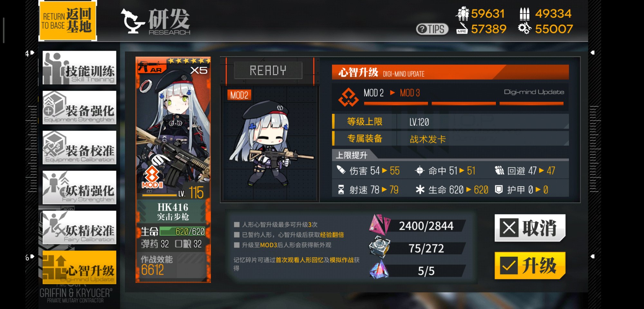This screenshot has width=644, height=309.
Task: Click the ammo resource icon
Action: [x=525, y=14]
